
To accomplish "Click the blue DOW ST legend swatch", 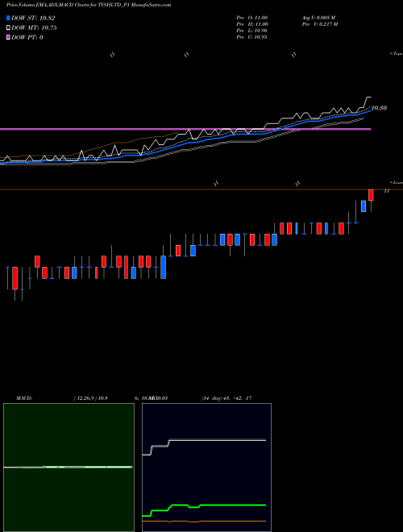I will (8, 18).
